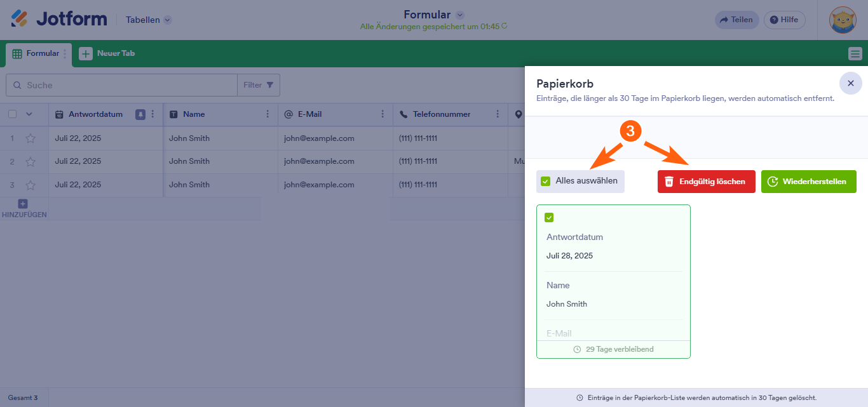Tick the select-all rows checkbox in header
This screenshot has height=407, width=868.
(x=12, y=114)
